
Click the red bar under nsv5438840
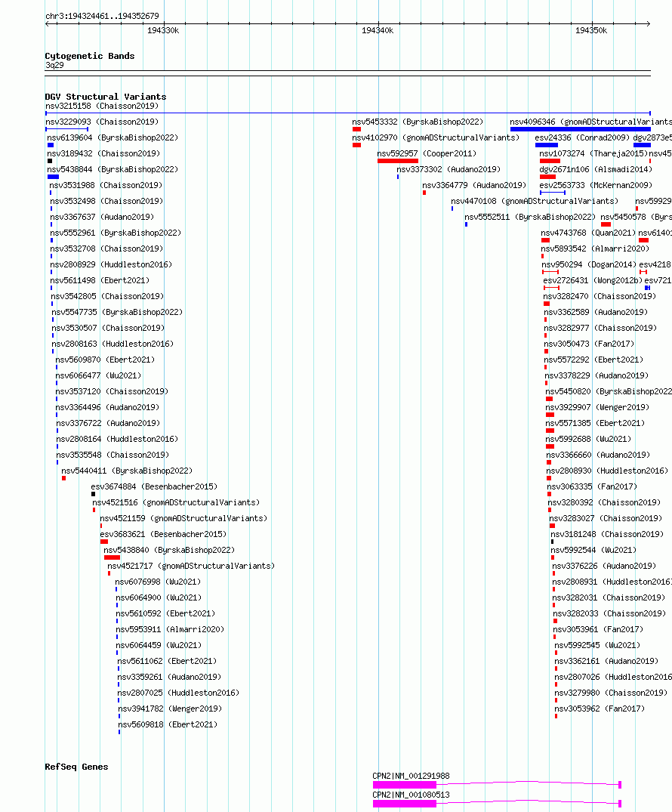[x=112, y=557]
